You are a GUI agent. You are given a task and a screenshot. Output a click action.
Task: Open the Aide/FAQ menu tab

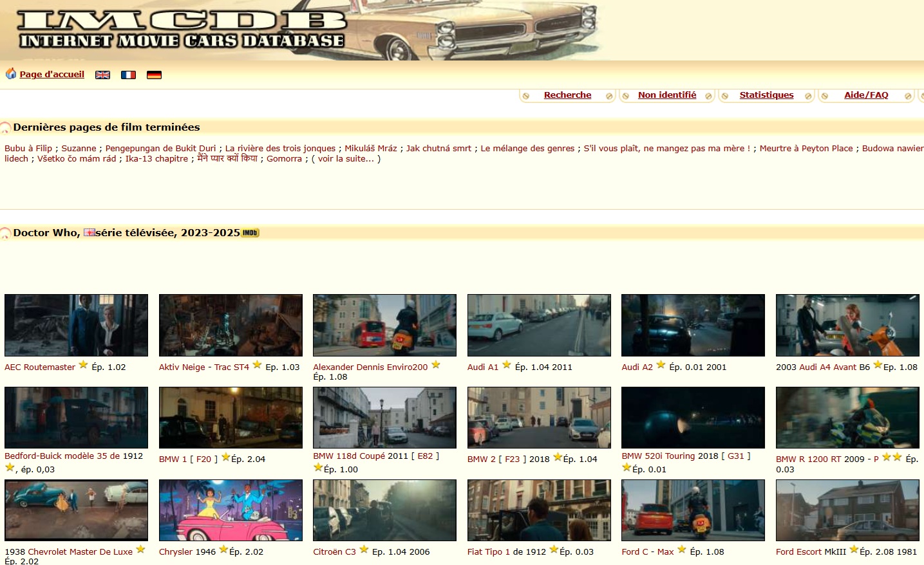tap(866, 95)
